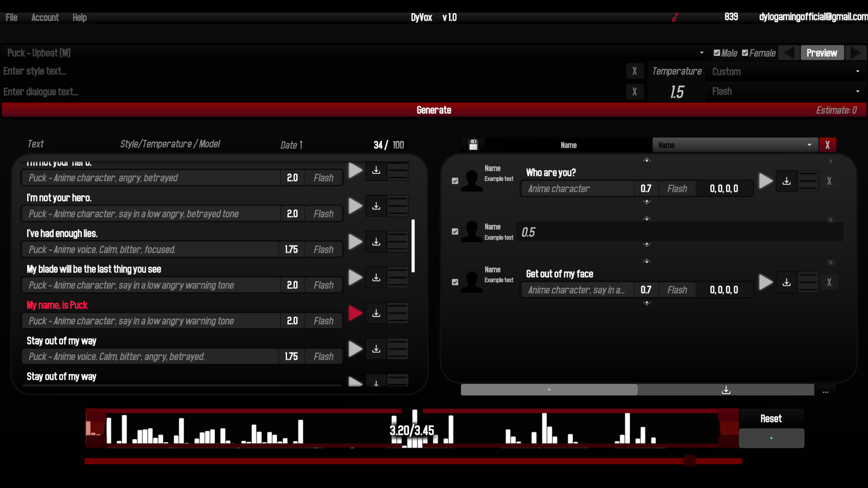Screen dimensions: 868x488
Task: Click the waveform at the 3.20/3.45 marker
Action: click(412, 430)
